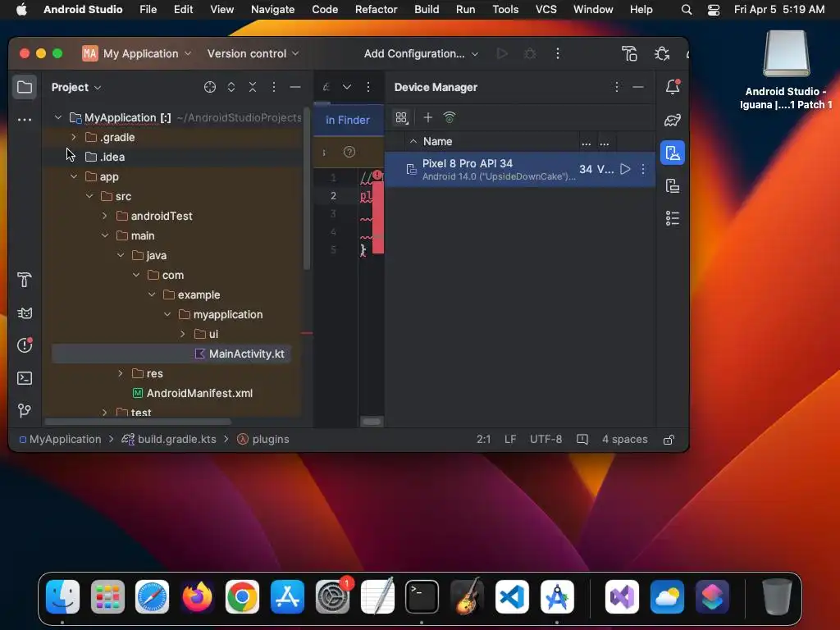This screenshot has width=840, height=630.
Task: Open the Build hammer tool window
Action: point(25,280)
